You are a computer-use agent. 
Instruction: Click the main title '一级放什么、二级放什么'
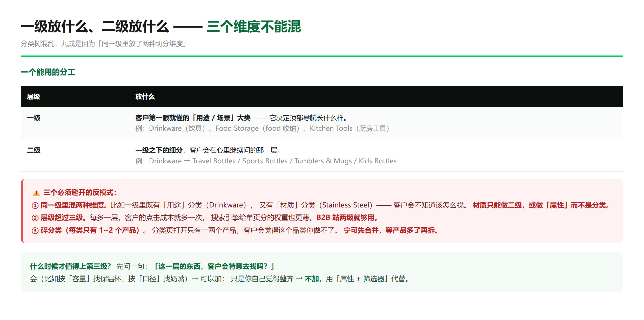(x=95, y=26)
